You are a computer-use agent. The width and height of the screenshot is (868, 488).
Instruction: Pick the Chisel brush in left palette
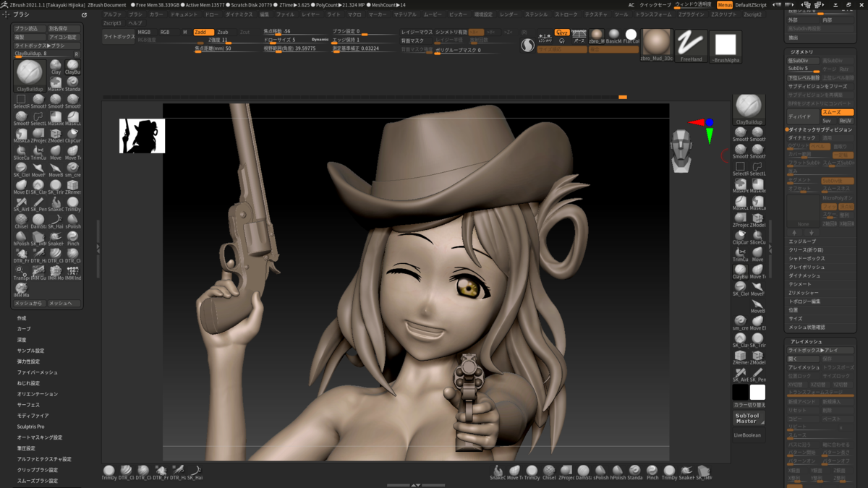click(20, 220)
